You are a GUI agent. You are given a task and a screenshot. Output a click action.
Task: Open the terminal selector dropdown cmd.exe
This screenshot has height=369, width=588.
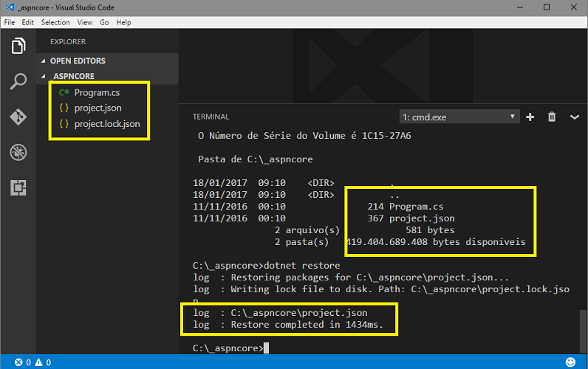pos(459,117)
